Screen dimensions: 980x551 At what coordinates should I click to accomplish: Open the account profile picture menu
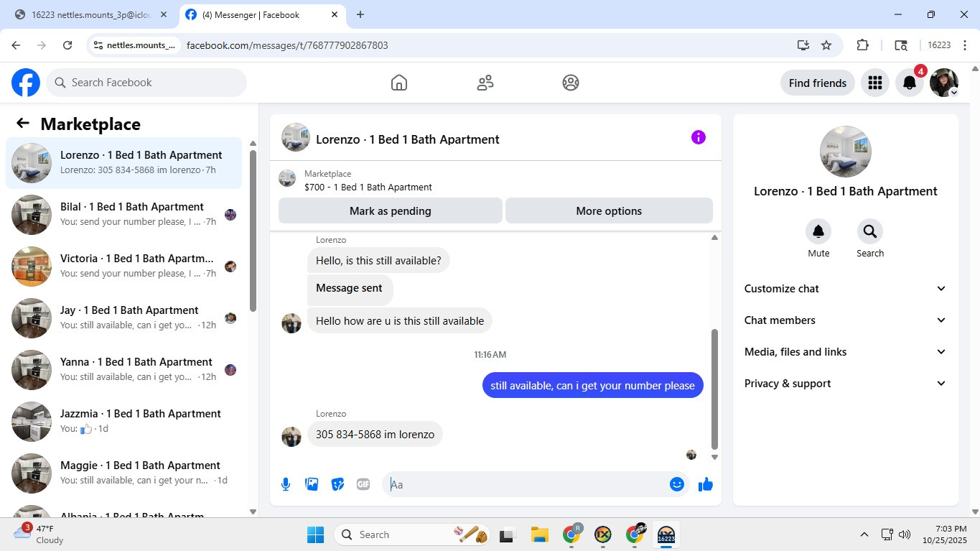[x=944, y=83]
